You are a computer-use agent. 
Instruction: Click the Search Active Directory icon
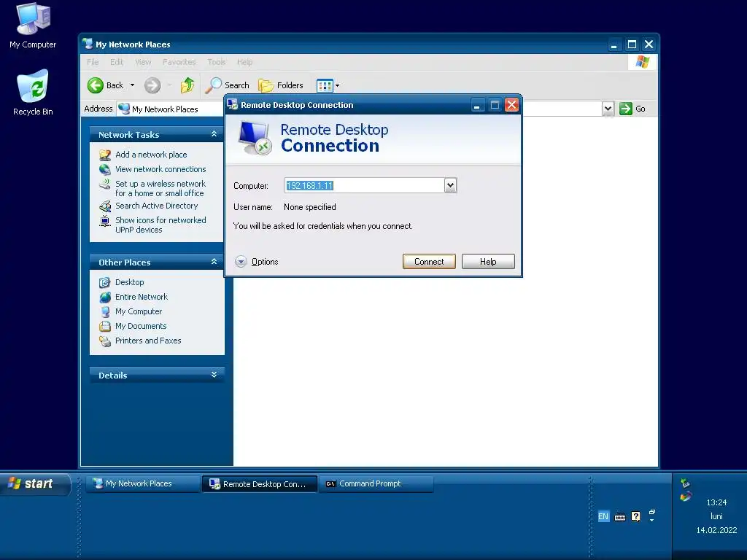[x=105, y=206]
